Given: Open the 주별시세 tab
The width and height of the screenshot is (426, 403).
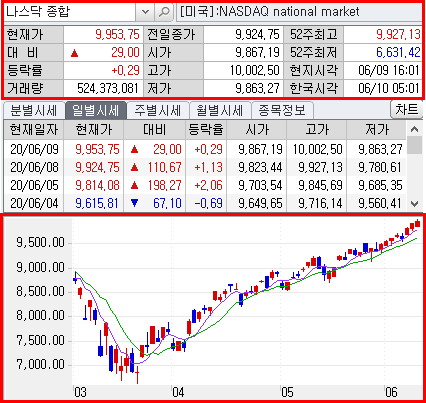Looking at the screenshot, I should (158, 110).
